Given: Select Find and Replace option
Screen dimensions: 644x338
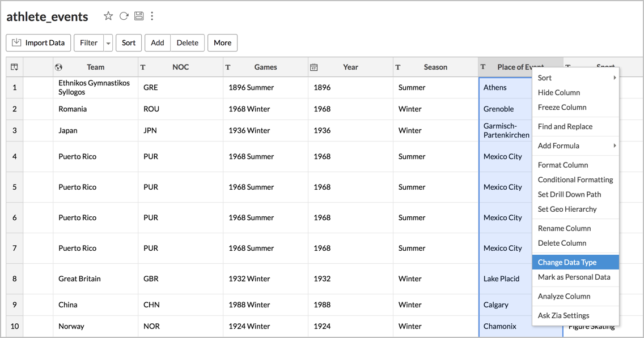Looking at the screenshot, I should (x=575, y=127).
